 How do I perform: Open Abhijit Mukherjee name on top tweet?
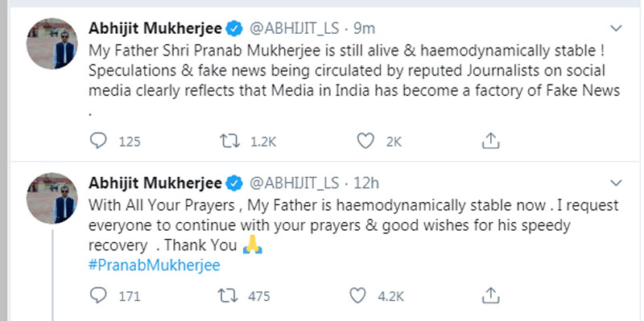click(x=155, y=29)
